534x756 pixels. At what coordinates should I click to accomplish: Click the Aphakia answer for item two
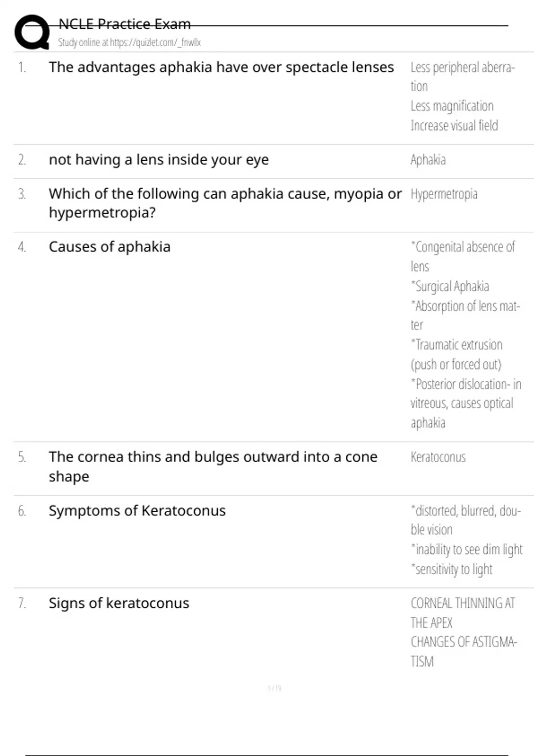point(428,160)
